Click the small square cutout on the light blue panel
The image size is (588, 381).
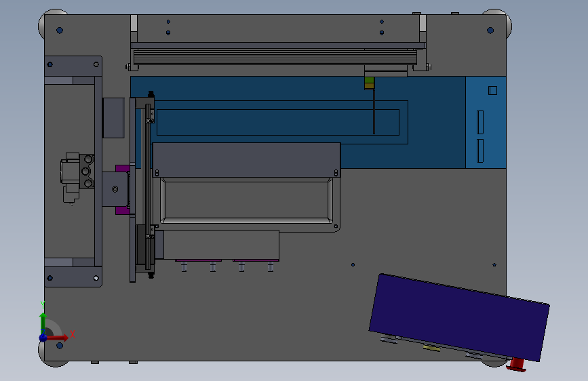pyautogui.click(x=493, y=90)
